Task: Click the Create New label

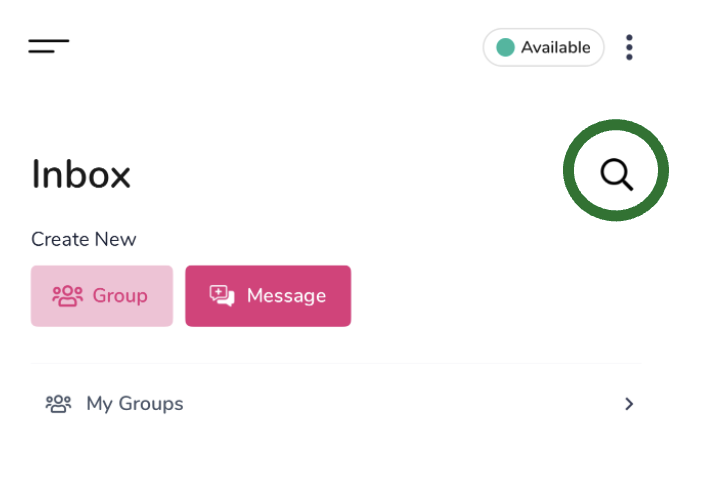Action: pos(84,239)
